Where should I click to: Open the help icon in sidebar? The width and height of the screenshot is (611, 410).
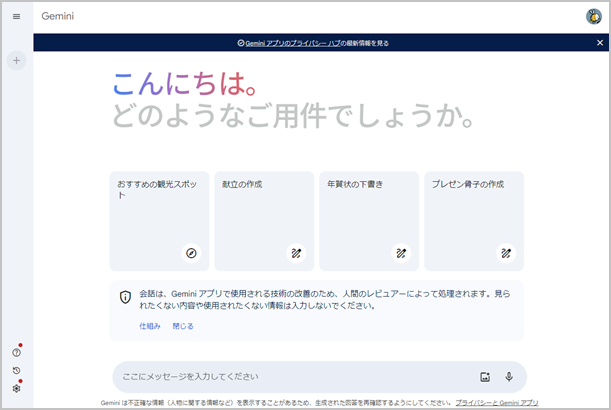(x=16, y=352)
